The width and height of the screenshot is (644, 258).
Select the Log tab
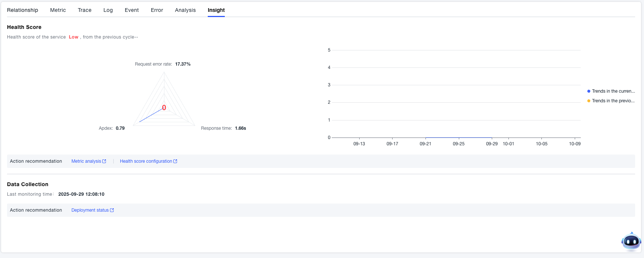pyautogui.click(x=108, y=10)
